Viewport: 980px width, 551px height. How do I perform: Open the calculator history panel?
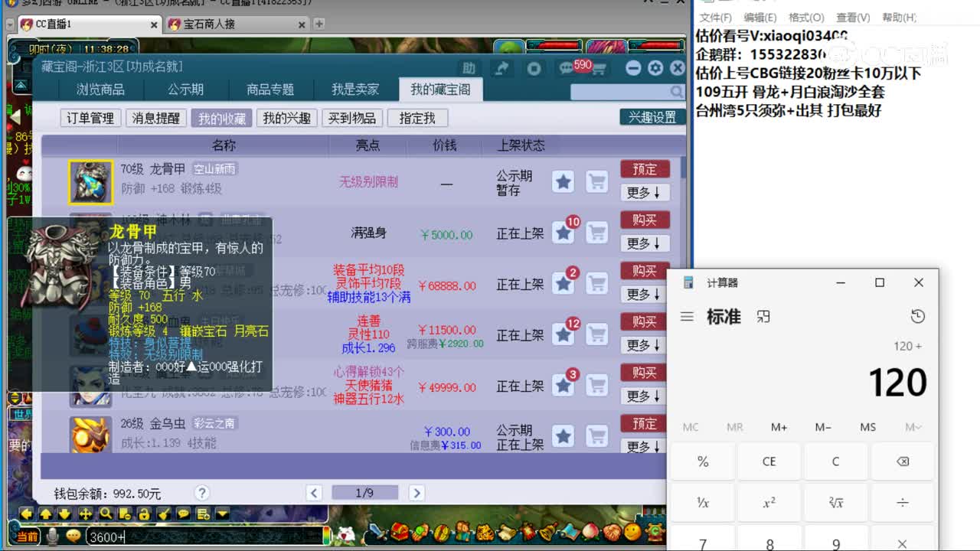(x=918, y=316)
